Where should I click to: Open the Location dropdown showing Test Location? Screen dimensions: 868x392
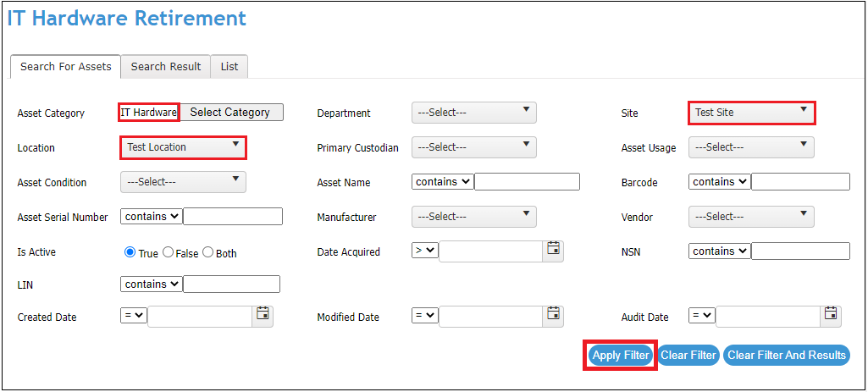point(183,147)
